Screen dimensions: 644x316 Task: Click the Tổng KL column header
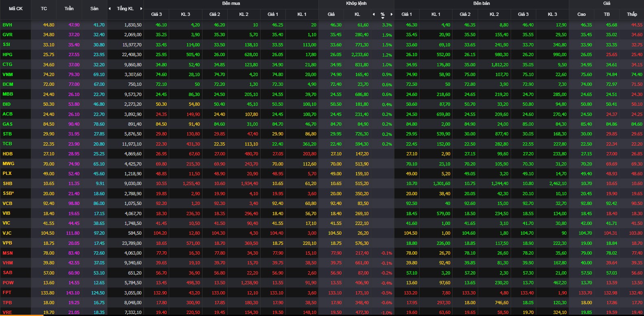click(125, 9)
